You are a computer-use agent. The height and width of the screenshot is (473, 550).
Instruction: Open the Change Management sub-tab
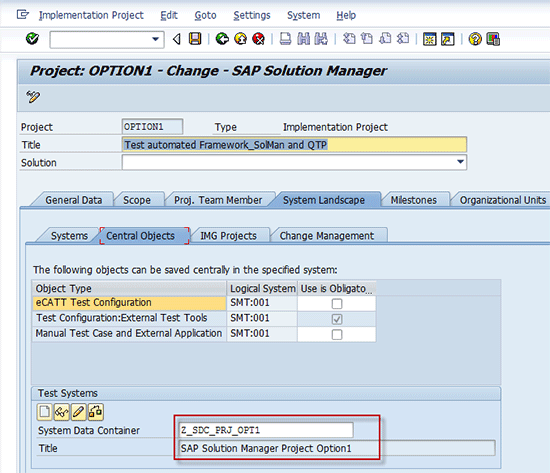tap(327, 236)
